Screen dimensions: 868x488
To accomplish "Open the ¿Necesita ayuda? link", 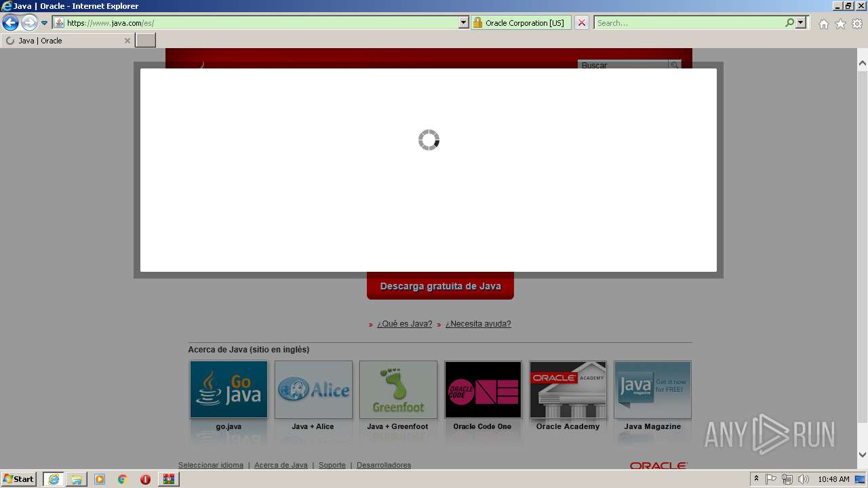I will tap(478, 324).
